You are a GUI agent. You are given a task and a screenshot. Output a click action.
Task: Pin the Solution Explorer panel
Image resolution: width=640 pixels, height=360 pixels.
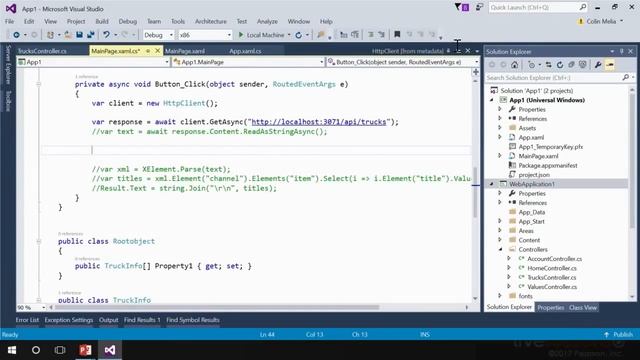coord(622,51)
